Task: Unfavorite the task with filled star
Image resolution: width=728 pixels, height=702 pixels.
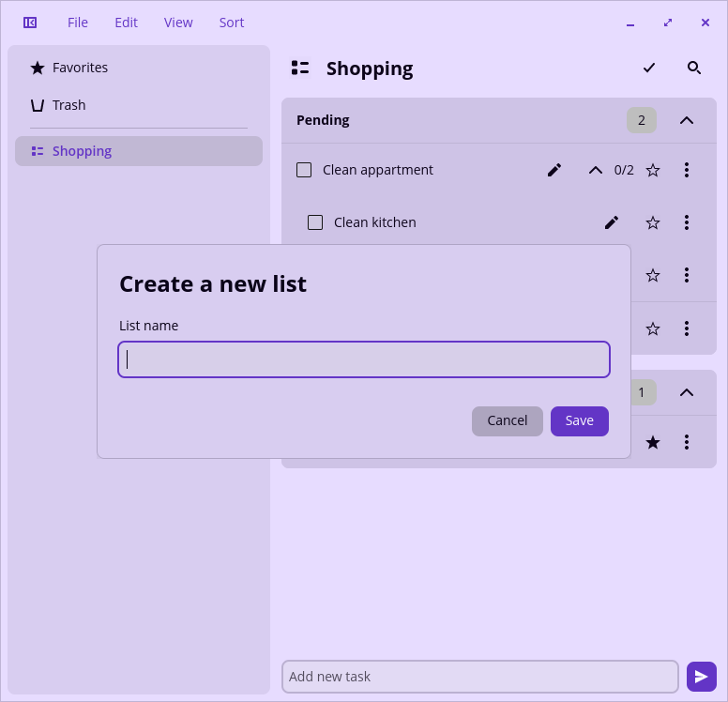Action: 653,442
